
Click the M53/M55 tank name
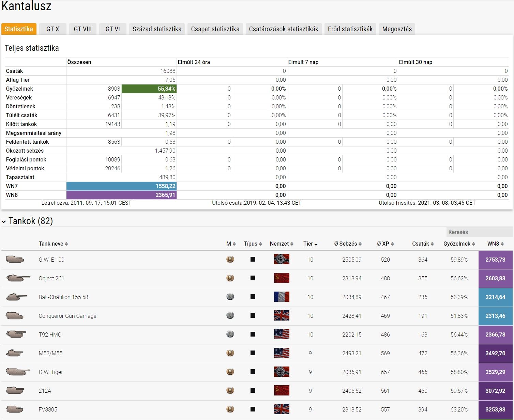(x=50, y=353)
